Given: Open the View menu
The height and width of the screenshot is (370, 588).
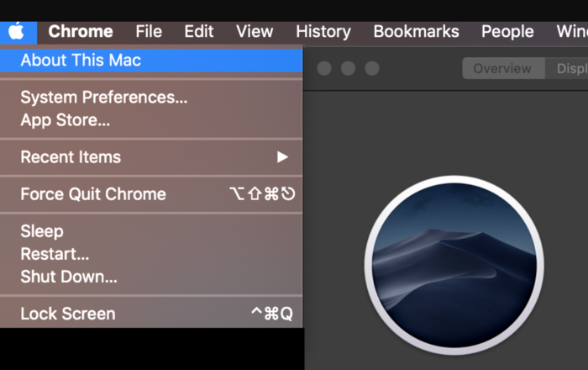Looking at the screenshot, I should pyautogui.click(x=255, y=31).
